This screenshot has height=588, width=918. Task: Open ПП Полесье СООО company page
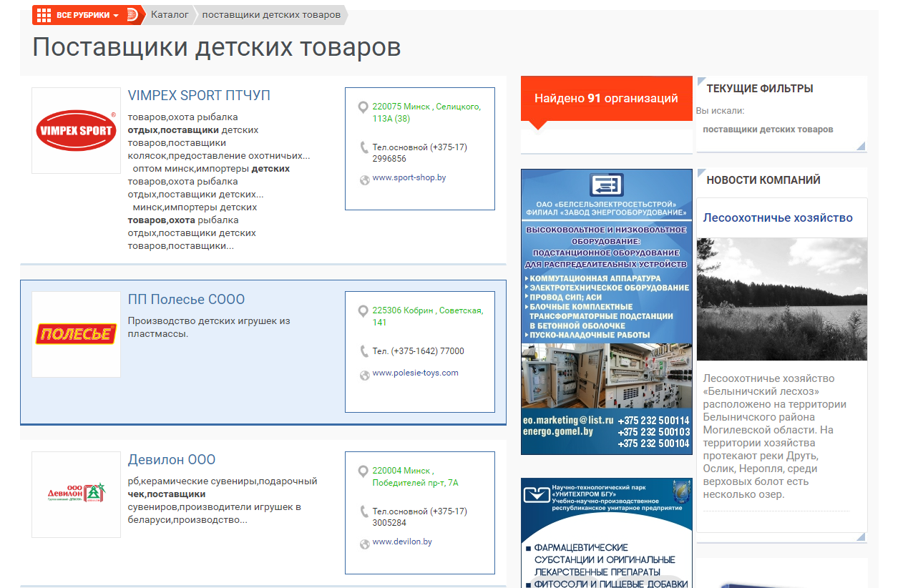click(x=186, y=299)
